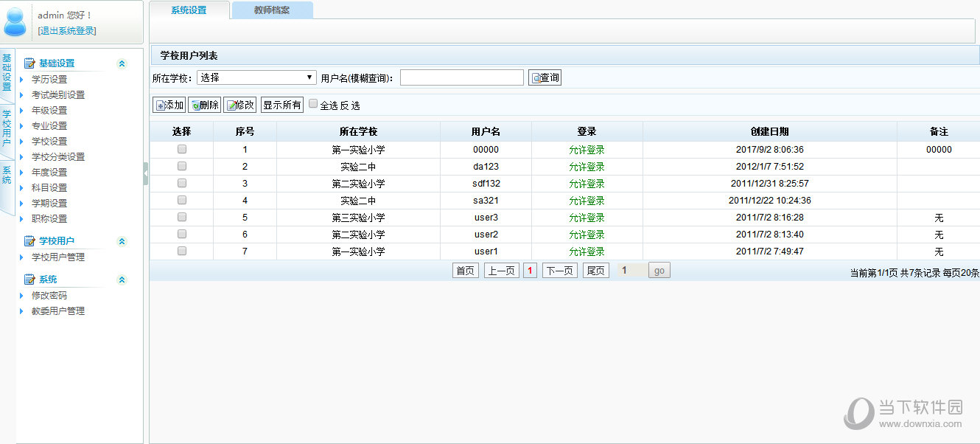
Task: Open 教委用户管理 in the sidebar
Action: (58, 311)
